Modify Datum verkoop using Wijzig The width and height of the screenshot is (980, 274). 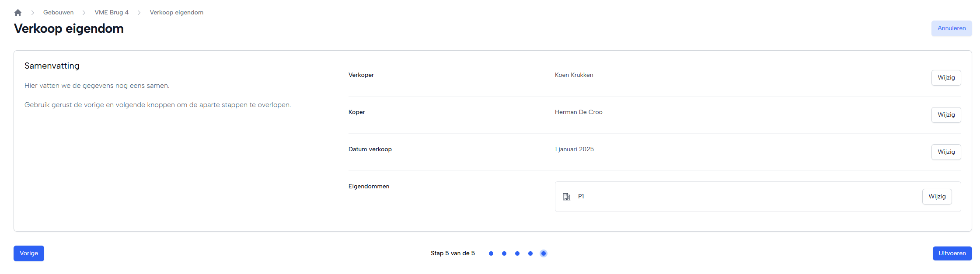tap(946, 152)
